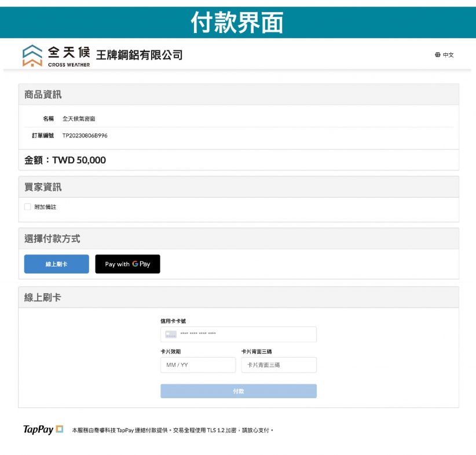The height and width of the screenshot is (455, 476).
Task: Click the TWD 50,000 amount text
Action: (79, 160)
